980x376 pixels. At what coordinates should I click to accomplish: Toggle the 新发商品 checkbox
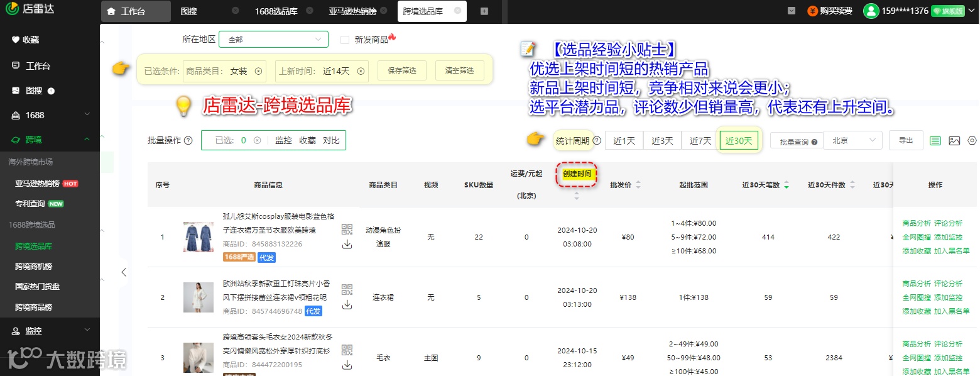344,40
